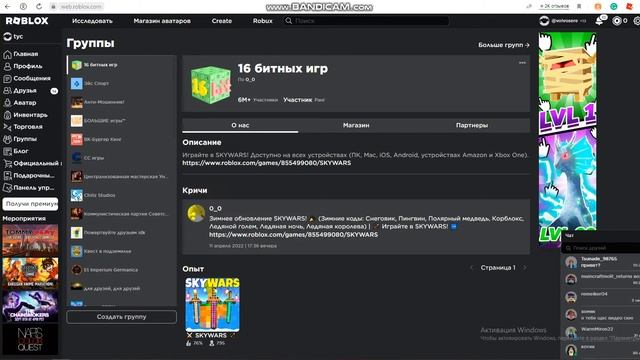Screen dimensions: 640x360
Task: Select the Бургер Кинг group in the list
Action: click(x=122, y=139)
